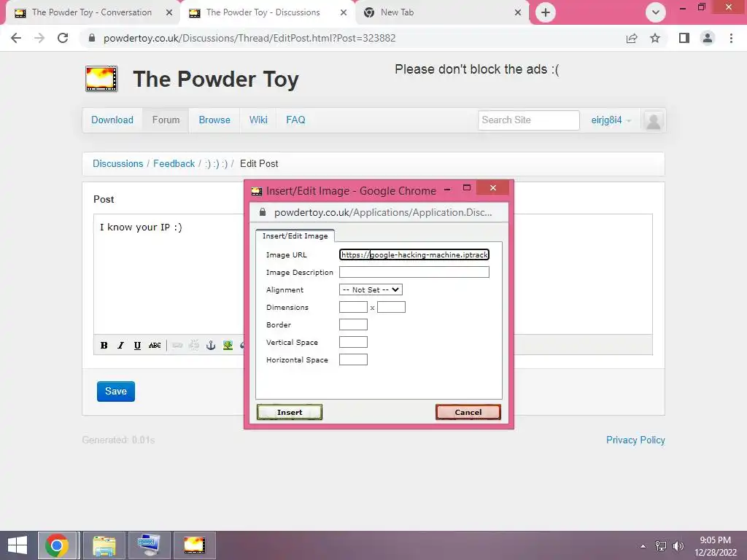The height and width of the screenshot is (560, 747).
Task: Focus the Dimensions width field
Action: tap(353, 307)
